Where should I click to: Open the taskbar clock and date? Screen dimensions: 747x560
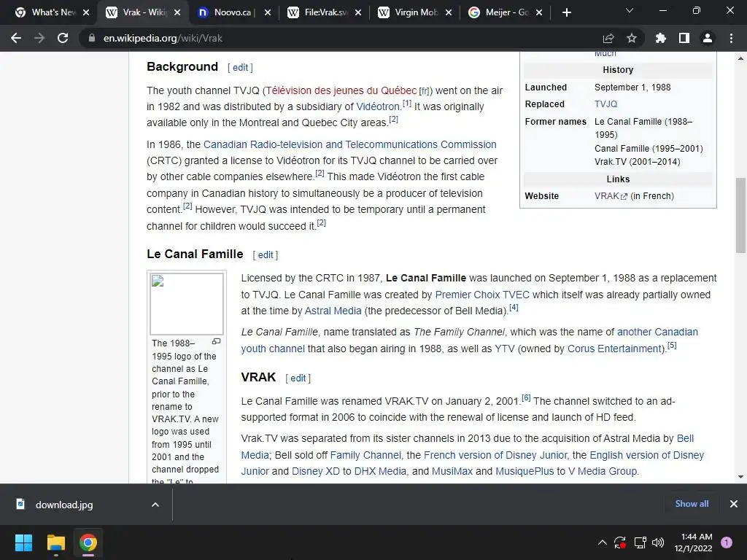tap(693, 542)
